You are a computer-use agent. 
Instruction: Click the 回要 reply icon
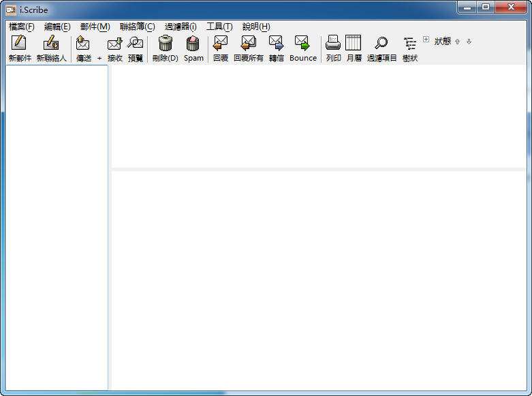[x=221, y=43]
